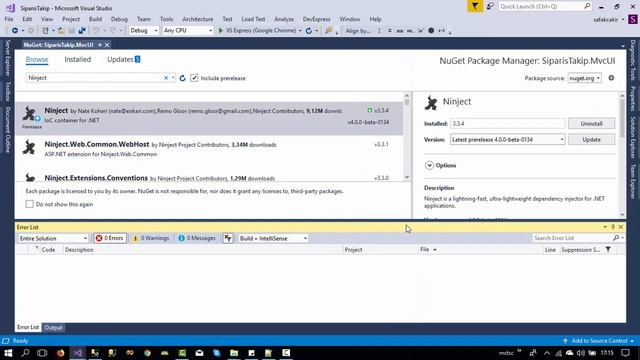Open the Windows action center icon
The width and height of the screenshot is (640, 360).
click(x=626, y=353)
